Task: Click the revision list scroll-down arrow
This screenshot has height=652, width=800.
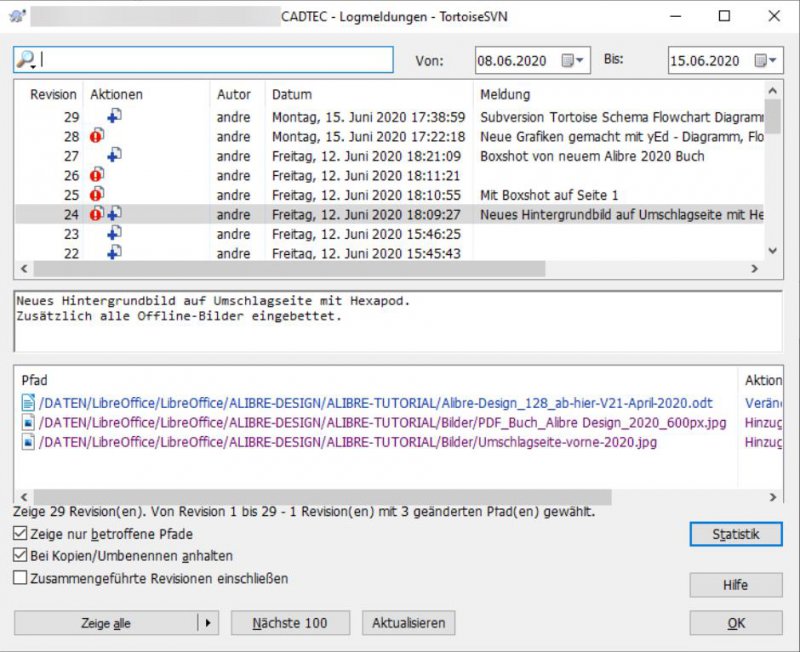Action: point(773,250)
